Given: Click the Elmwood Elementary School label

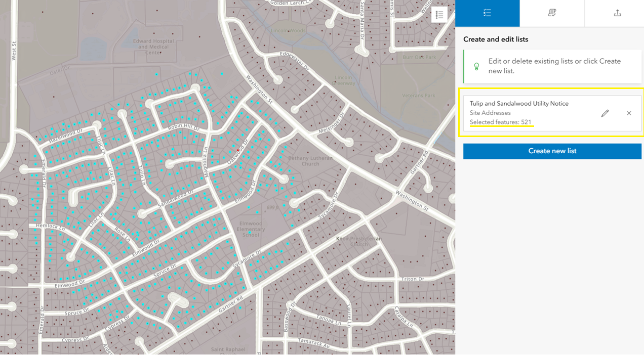Looking at the screenshot, I should [251, 229].
